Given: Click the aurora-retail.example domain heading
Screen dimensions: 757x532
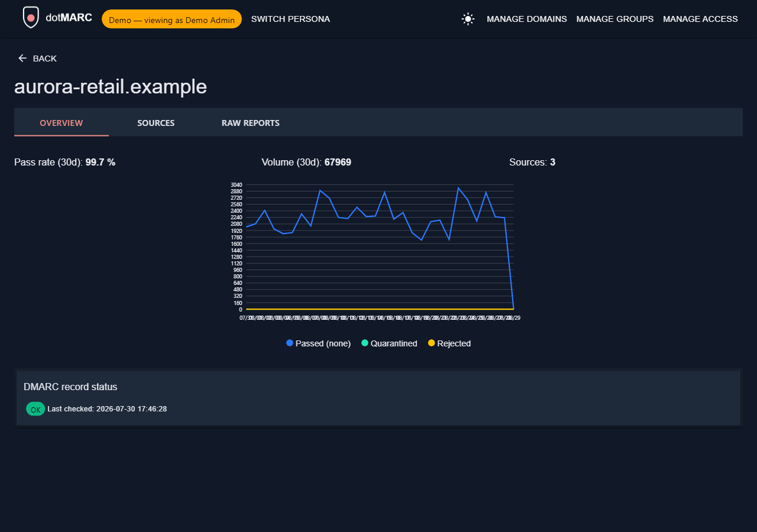Looking at the screenshot, I should [x=111, y=86].
